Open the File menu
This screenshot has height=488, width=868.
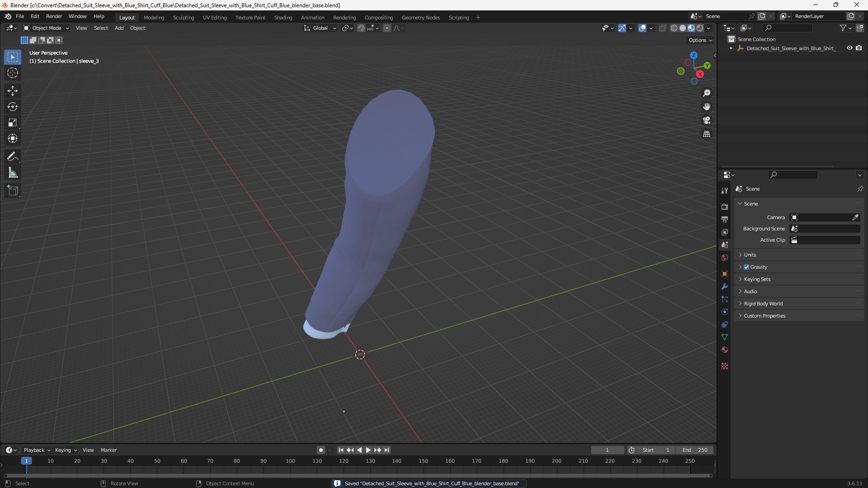pos(20,16)
